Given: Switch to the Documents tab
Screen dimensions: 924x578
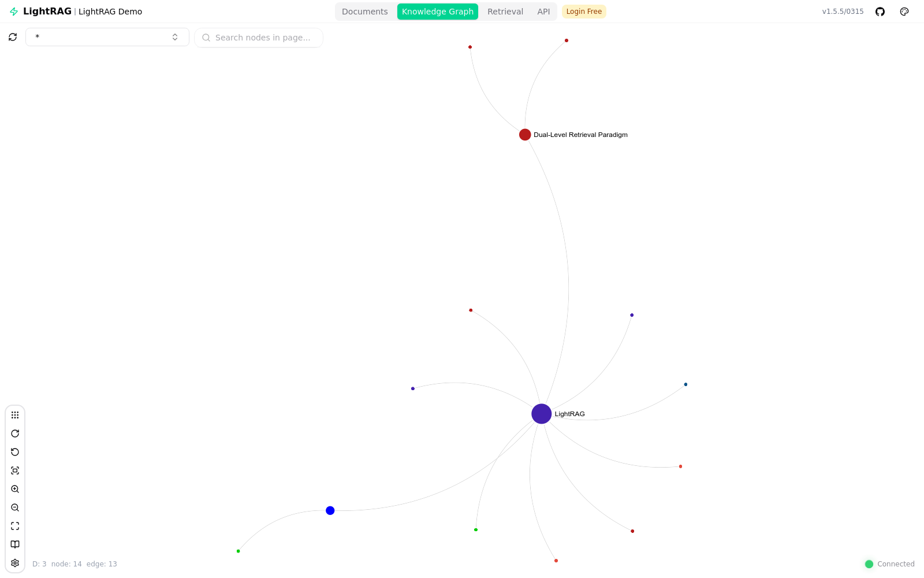Looking at the screenshot, I should [x=365, y=12].
